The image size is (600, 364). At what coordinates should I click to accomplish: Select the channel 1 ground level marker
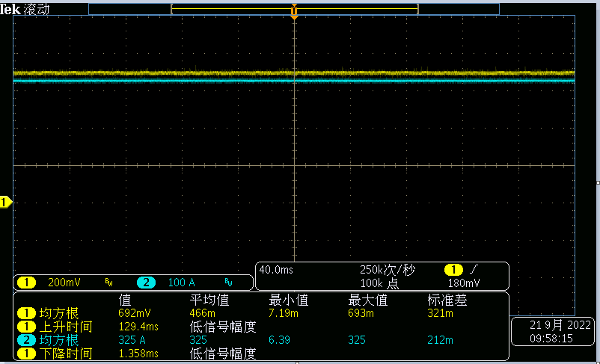pos(6,202)
